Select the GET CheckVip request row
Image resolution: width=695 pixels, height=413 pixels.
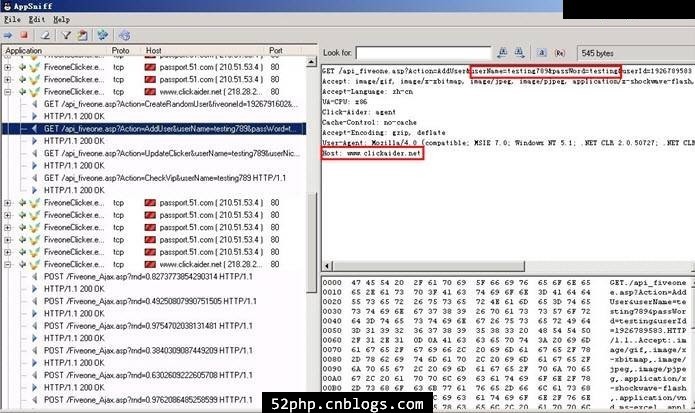165,178
